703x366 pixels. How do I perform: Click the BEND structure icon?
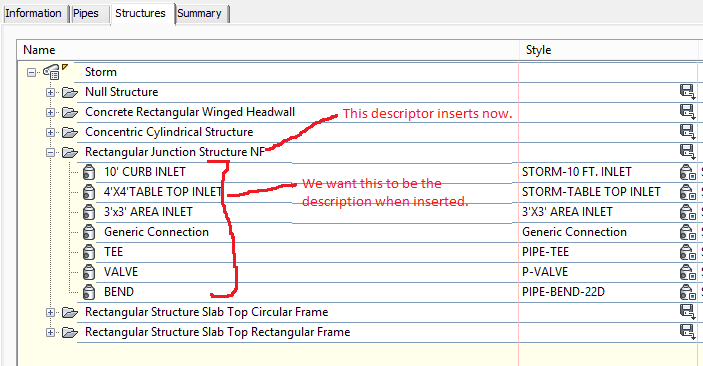point(89,292)
